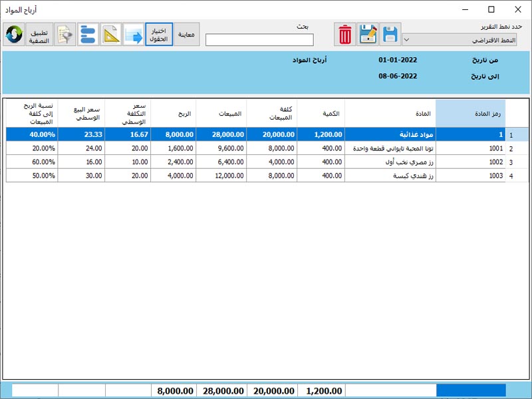Click average selling price 23.33
Image resolution: width=532 pixels, height=399 pixels.
click(81, 135)
